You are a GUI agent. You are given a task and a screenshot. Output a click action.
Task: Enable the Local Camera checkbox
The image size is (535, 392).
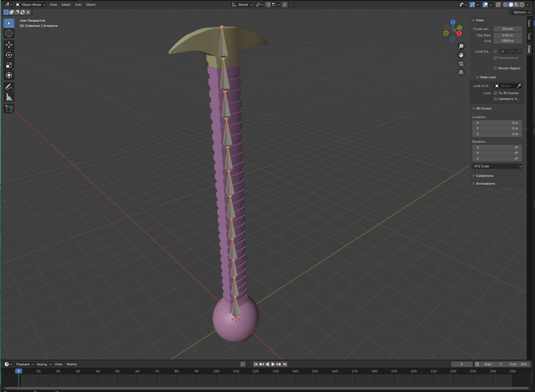pyautogui.click(x=495, y=51)
